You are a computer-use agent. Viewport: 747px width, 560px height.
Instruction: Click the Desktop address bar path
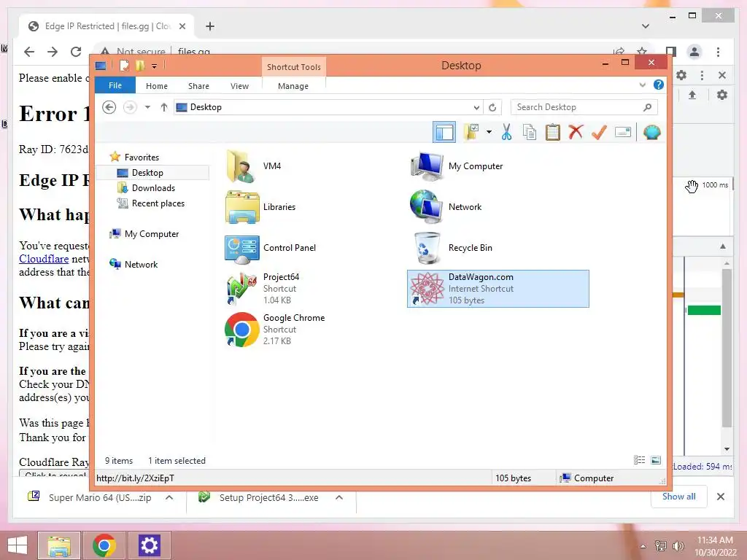click(x=206, y=107)
